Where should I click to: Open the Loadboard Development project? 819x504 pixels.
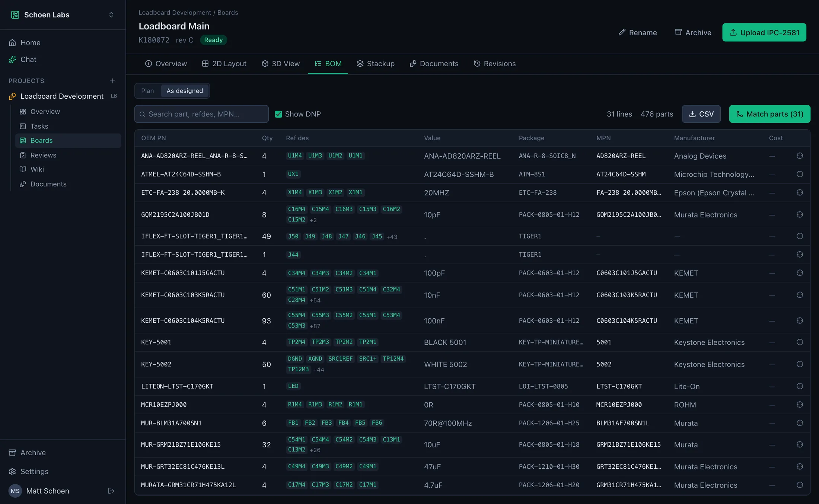pos(62,96)
